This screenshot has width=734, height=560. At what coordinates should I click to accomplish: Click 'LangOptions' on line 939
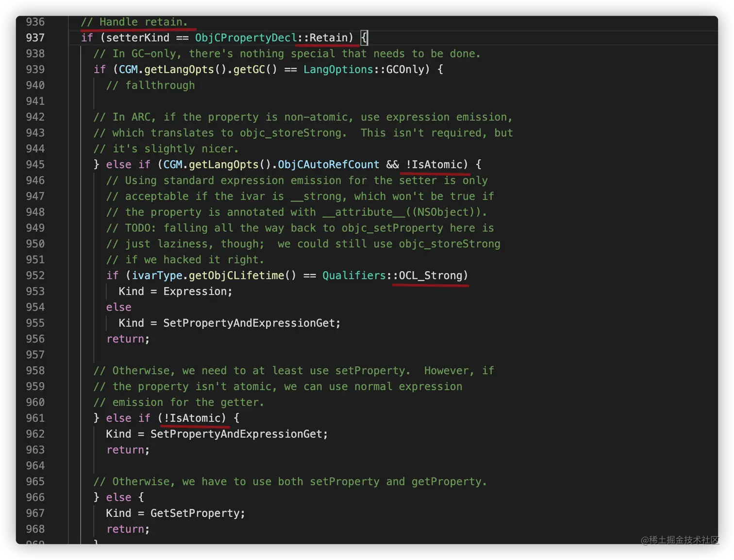(338, 69)
